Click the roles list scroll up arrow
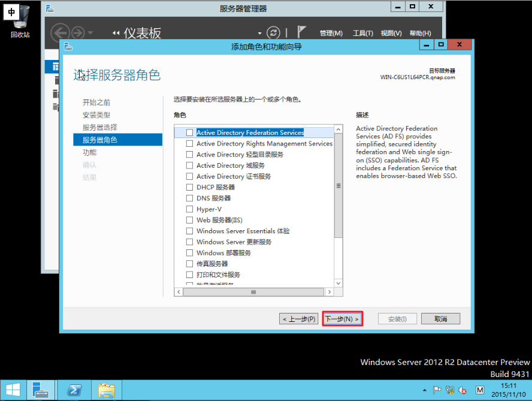Image resolution: width=532 pixels, height=401 pixels. [x=338, y=129]
